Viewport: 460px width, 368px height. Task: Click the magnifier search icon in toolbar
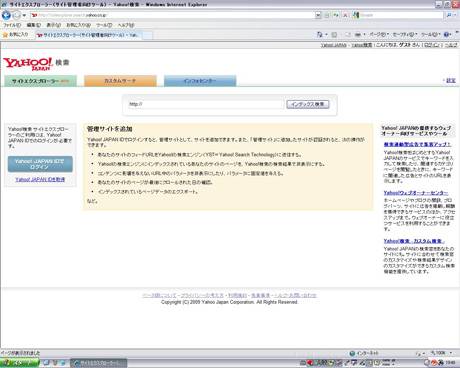pyautogui.click(x=449, y=15)
